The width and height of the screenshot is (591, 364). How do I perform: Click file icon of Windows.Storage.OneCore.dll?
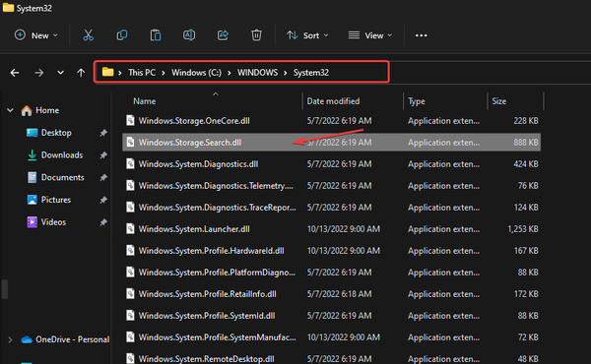click(130, 120)
